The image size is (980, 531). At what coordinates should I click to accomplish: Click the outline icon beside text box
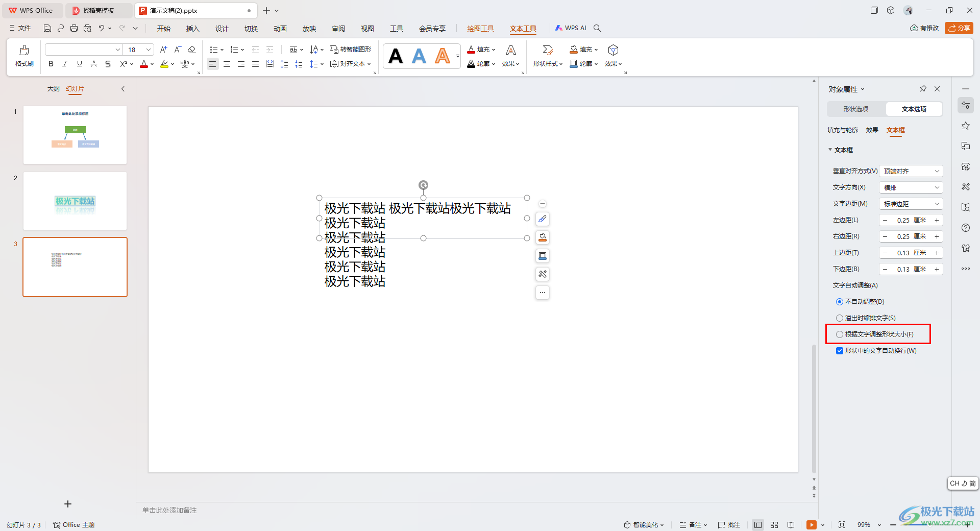tap(543, 256)
